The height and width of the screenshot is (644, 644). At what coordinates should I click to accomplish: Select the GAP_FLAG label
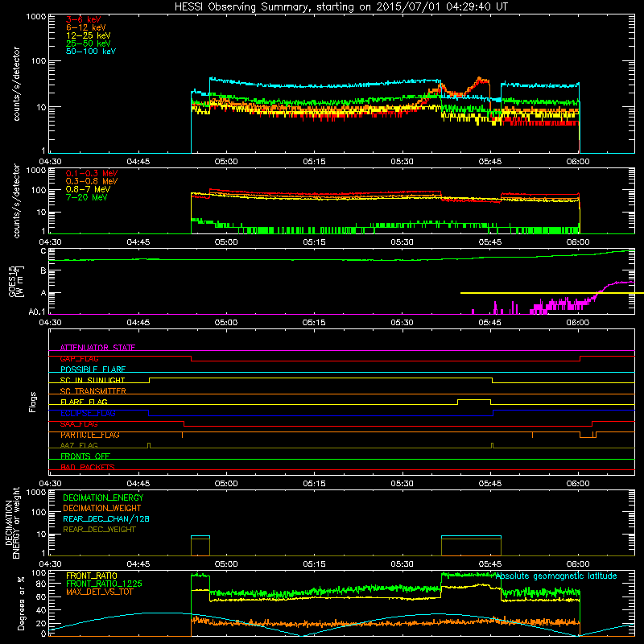(x=79, y=358)
